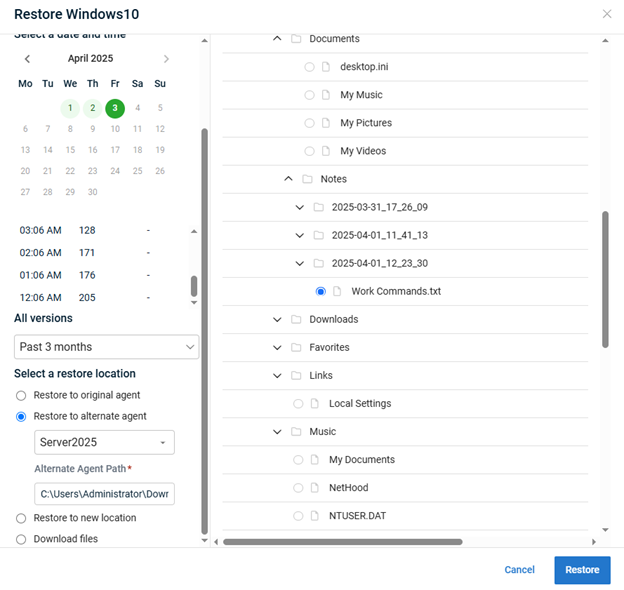Image resolution: width=624 pixels, height=590 pixels.
Task: Click the Favorites folder icon
Action: pos(296,348)
